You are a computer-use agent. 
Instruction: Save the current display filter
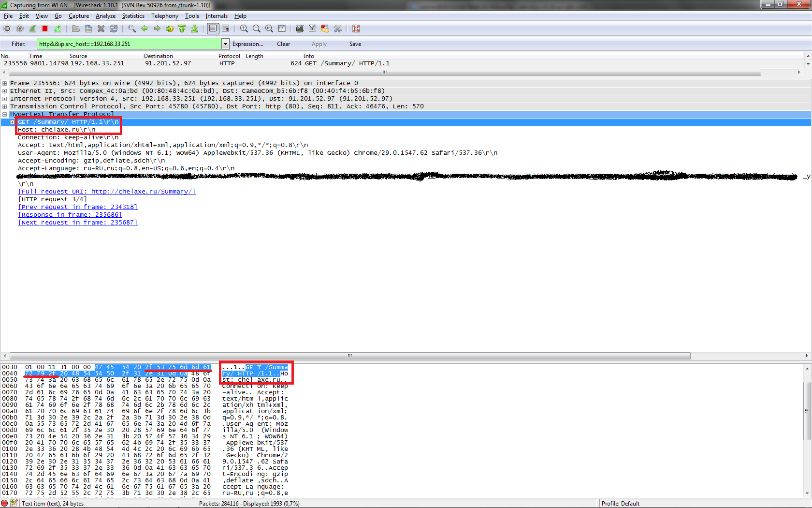[355, 44]
